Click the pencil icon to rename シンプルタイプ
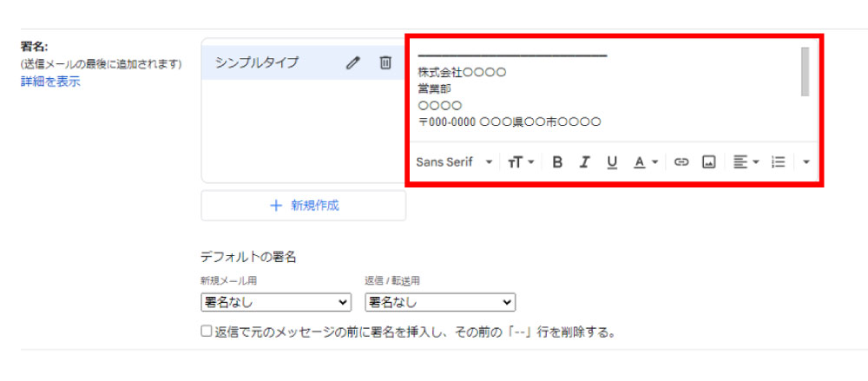The height and width of the screenshot is (381, 868). click(352, 62)
